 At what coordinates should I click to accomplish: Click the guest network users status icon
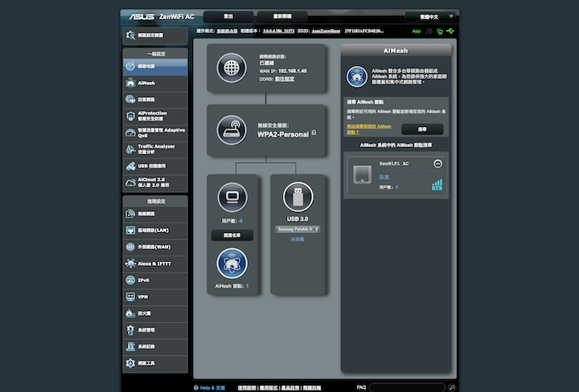point(429,31)
